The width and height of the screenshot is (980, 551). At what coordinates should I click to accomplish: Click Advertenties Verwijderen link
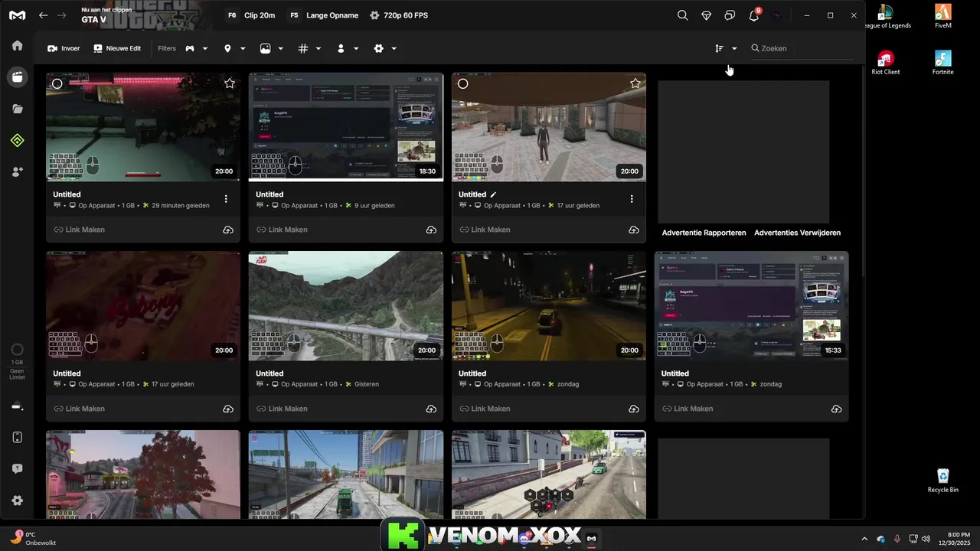[797, 233]
